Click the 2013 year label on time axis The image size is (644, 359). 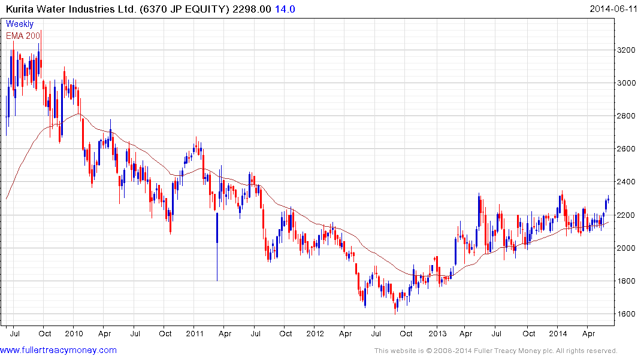[437, 333]
